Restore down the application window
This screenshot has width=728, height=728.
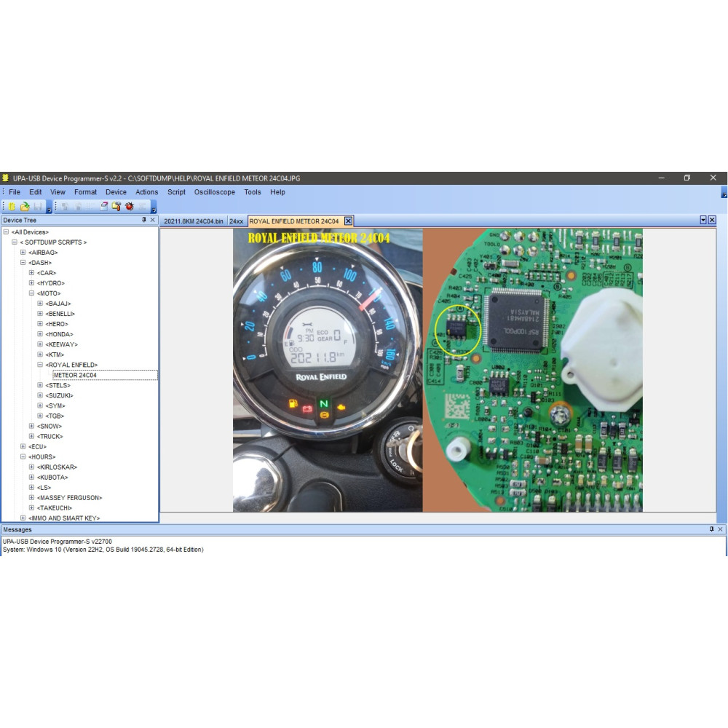(687, 178)
